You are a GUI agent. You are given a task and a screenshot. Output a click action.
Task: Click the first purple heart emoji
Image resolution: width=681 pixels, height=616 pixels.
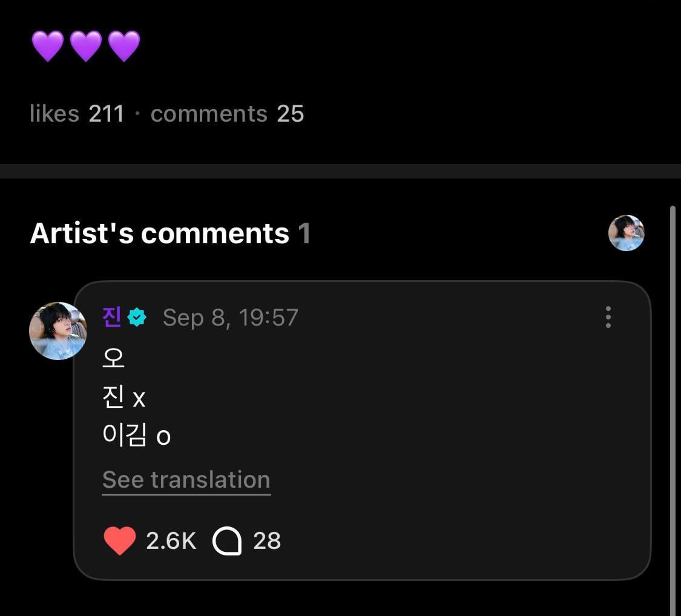(x=48, y=47)
